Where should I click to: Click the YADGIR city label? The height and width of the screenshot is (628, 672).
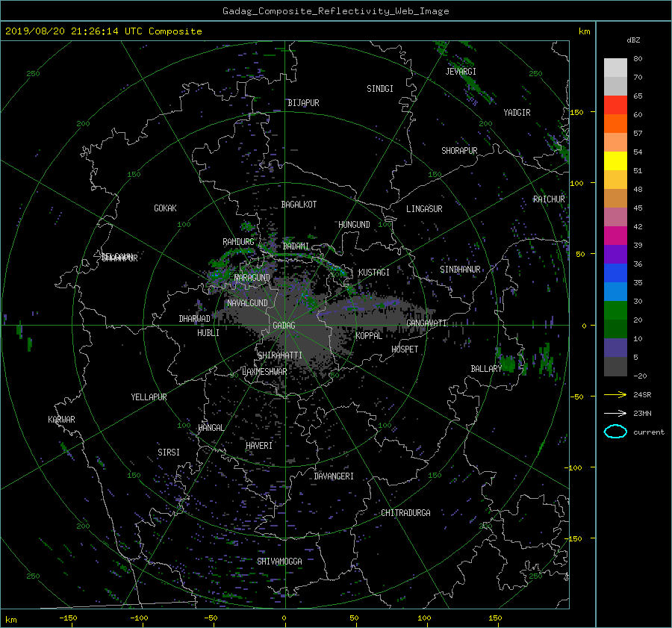pyautogui.click(x=517, y=113)
